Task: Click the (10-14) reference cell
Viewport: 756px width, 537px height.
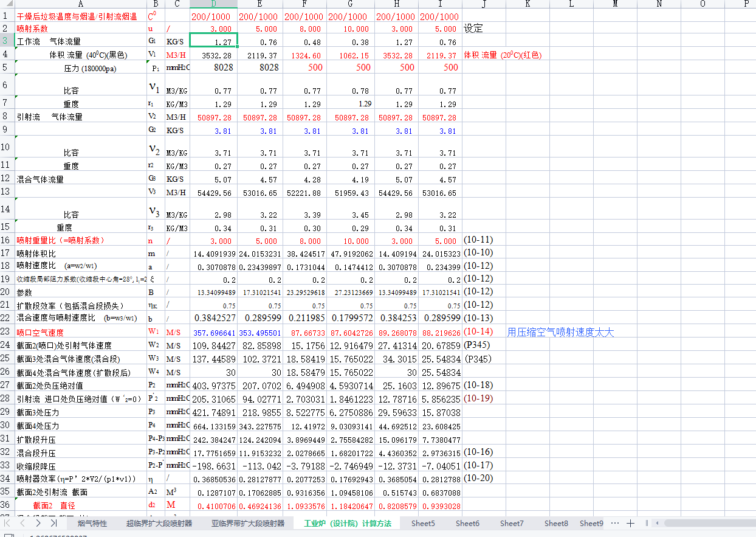Action: pyautogui.click(x=484, y=332)
